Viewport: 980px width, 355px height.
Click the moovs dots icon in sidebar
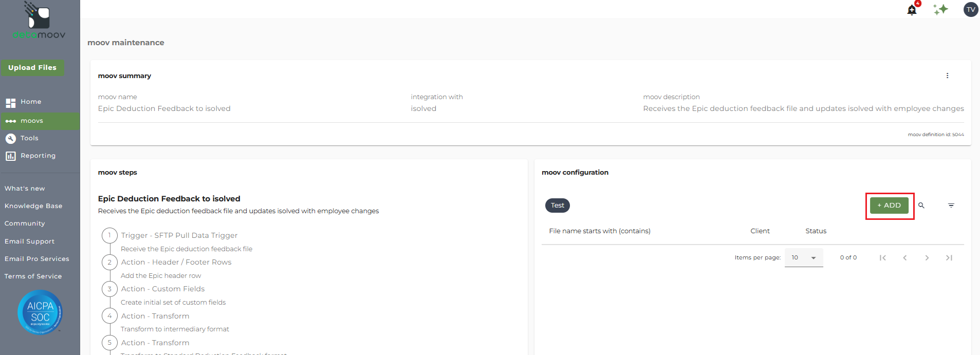11,121
